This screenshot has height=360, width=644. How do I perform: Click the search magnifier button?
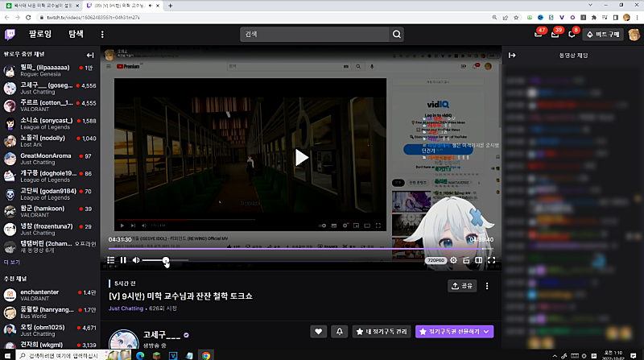[x=397, y=34]
